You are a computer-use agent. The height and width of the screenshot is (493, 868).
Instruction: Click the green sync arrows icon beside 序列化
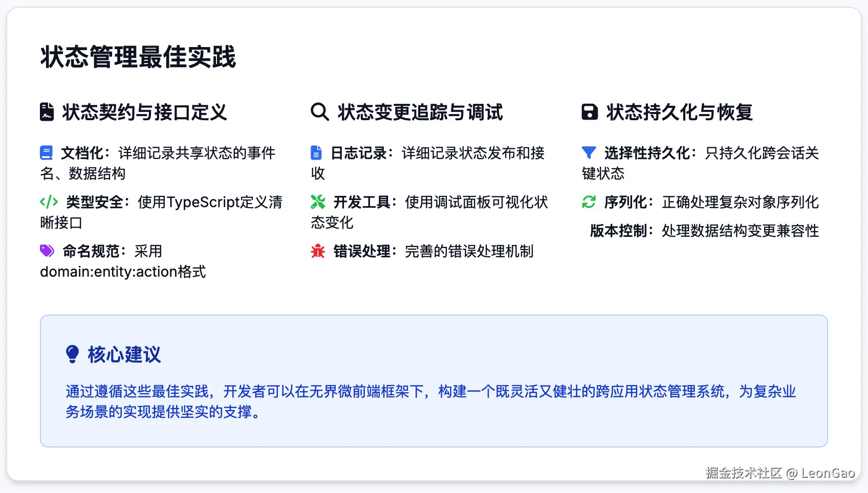coord(589,202)
